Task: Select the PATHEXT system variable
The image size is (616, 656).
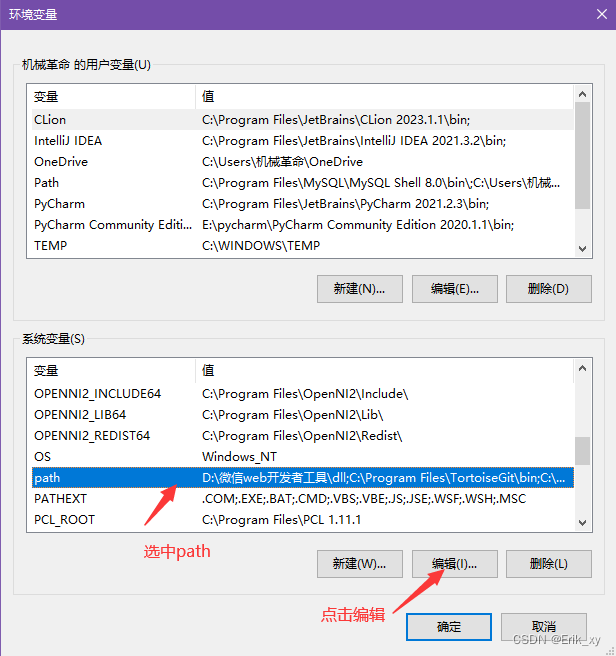Action: [x=303, y=499]
